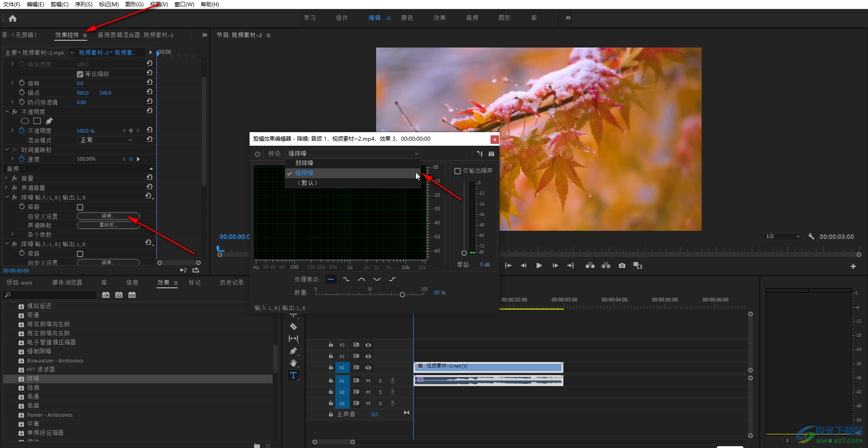Show more workspaces chevron in top bar
This screenshot has height=448, width=868.
click(x=568, y=18)
